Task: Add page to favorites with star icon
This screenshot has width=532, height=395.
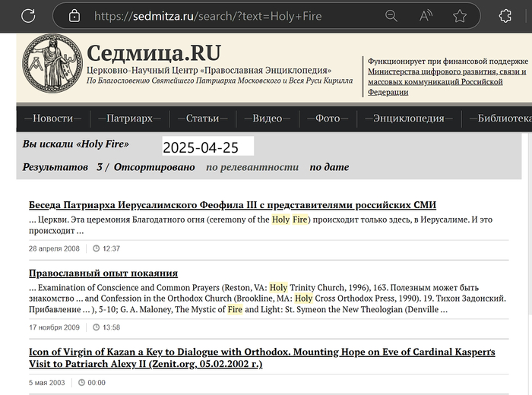Action: (x=459, y=16)
